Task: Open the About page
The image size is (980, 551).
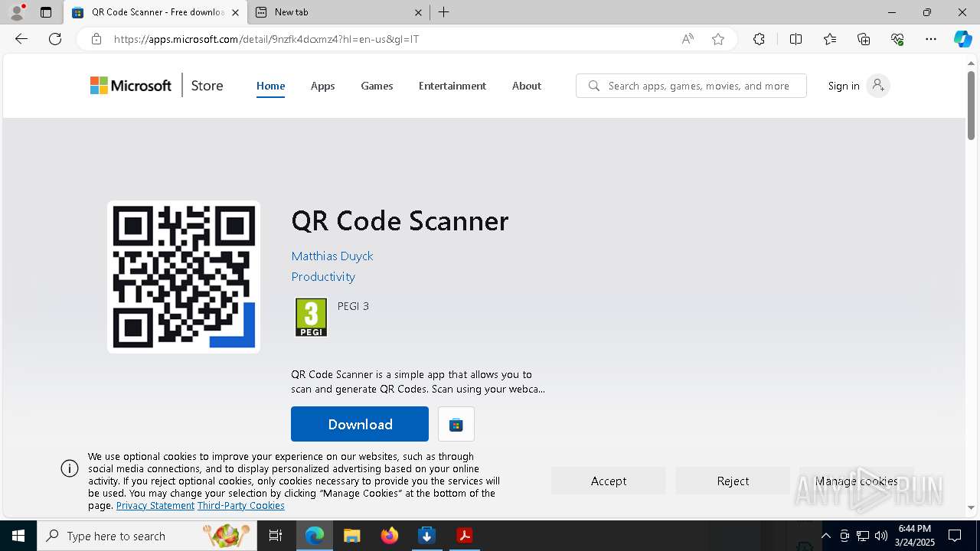Action: pyautogui.click(x=527, y=86)
